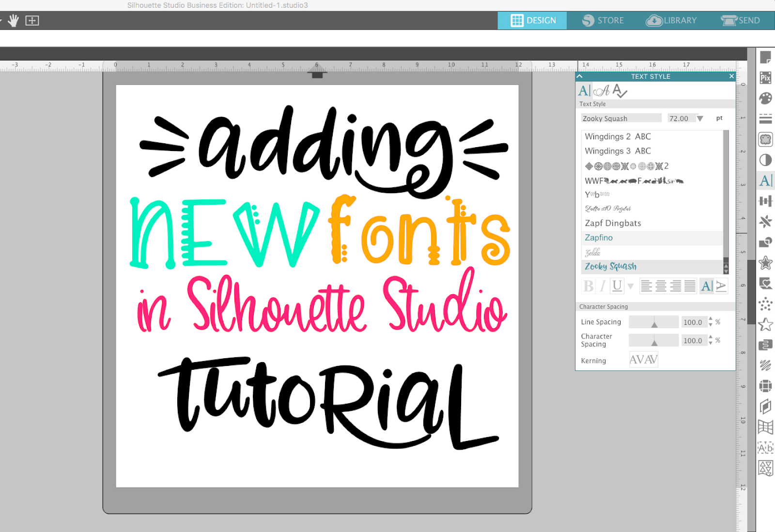Open the Warp grid panel icon
The height and width of the screenshot is (532, 775).
(x=765, y=427)
